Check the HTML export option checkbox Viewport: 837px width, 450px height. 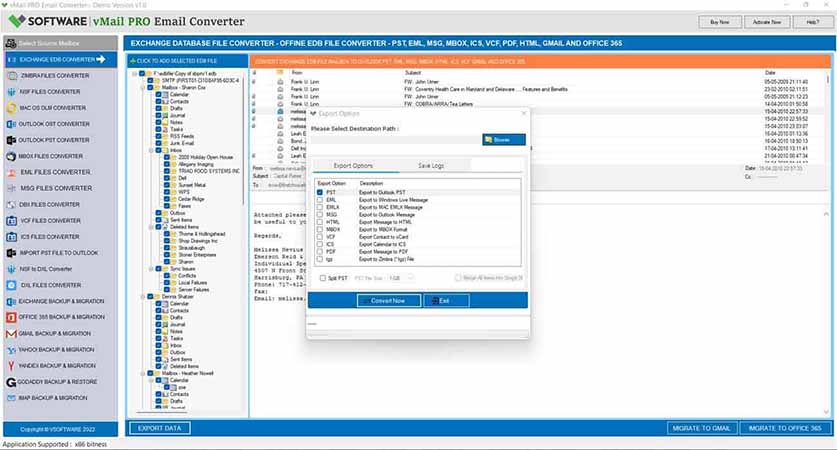(x=320, y=222)
